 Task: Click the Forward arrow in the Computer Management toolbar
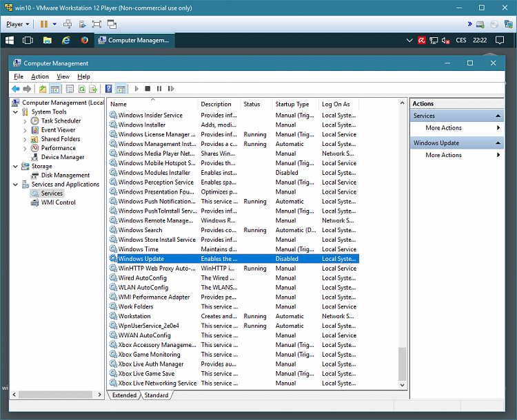pyautogui.click(x=27, y=89)
